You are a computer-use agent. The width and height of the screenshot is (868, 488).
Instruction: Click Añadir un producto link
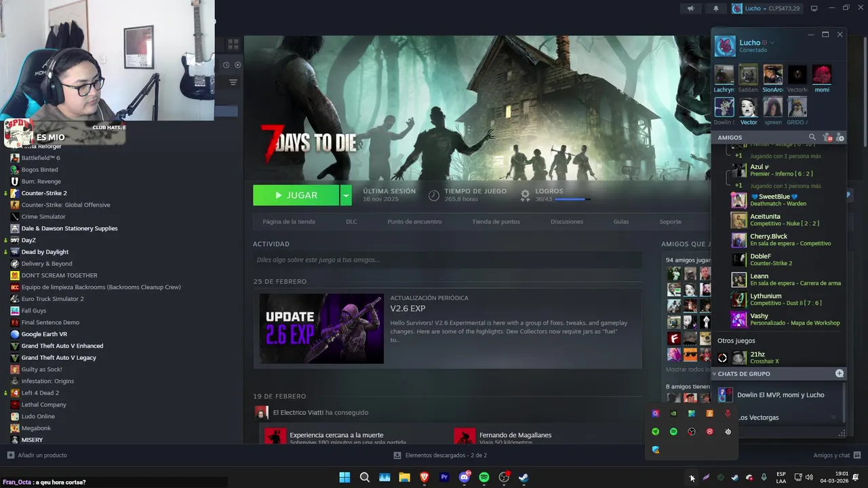(x=42, y=455)
